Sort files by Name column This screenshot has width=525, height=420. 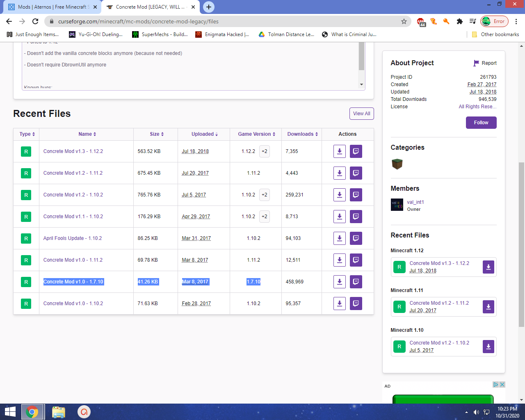click(x=87, y=134)
